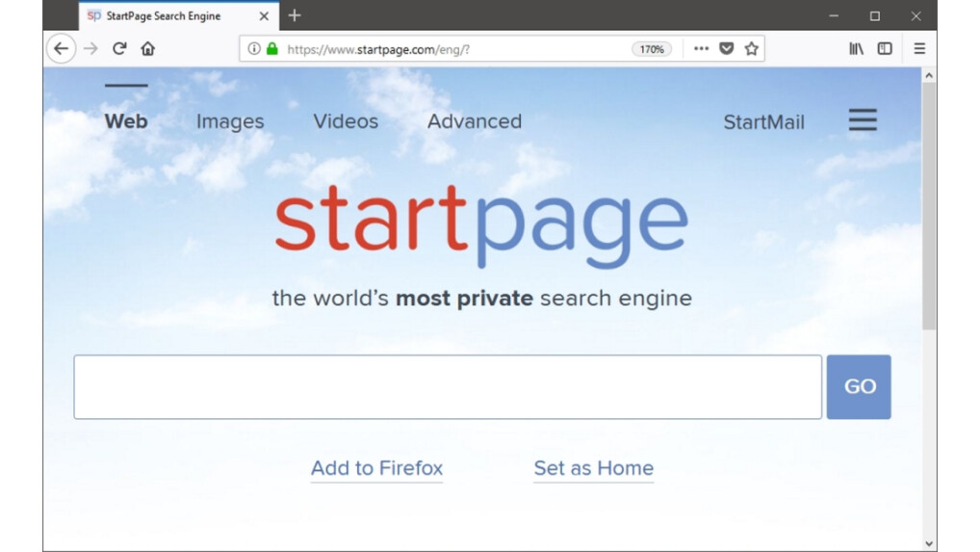This screenshot has width=980, height=552.
Task: Click the startpage logo
Action: tap(481, 225)
